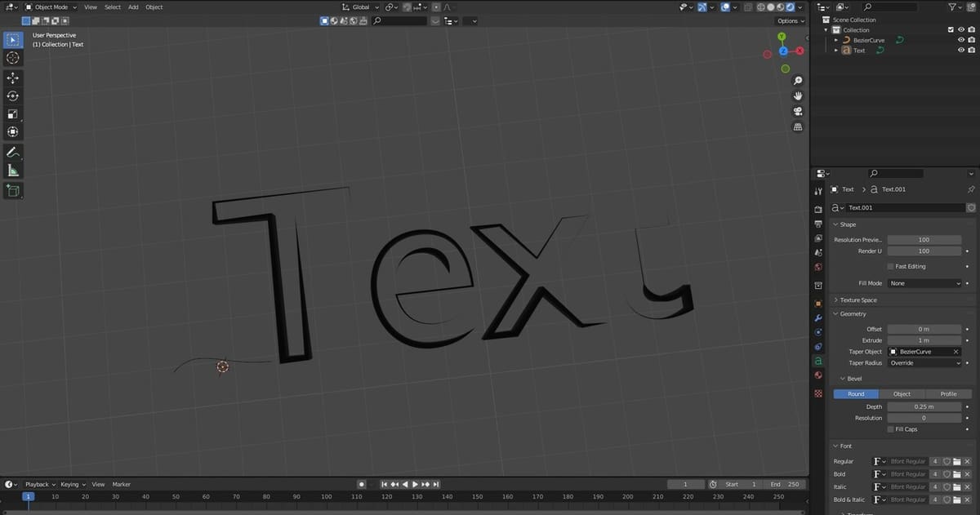Open the Output properties tab
980x515 pixels.
click(x=818, y=224)
